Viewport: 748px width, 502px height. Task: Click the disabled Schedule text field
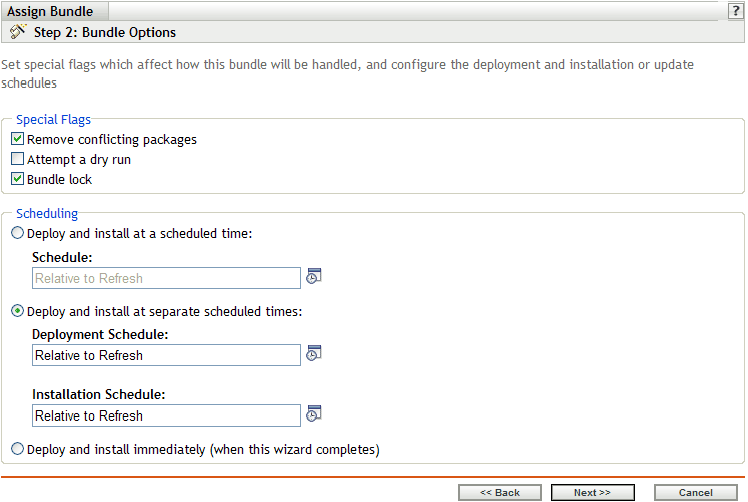[166, 278]
